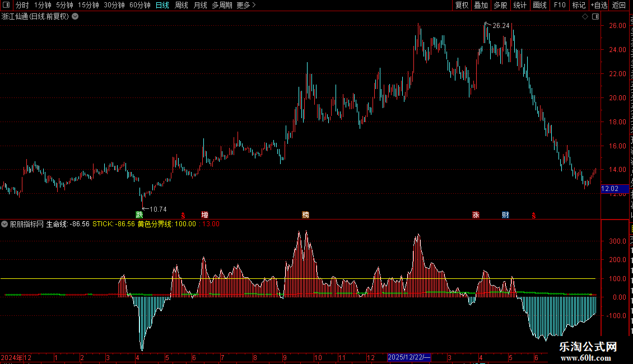Click the diamond marker icon
Screen dimensions: 633x364
[x=585, y=17]
